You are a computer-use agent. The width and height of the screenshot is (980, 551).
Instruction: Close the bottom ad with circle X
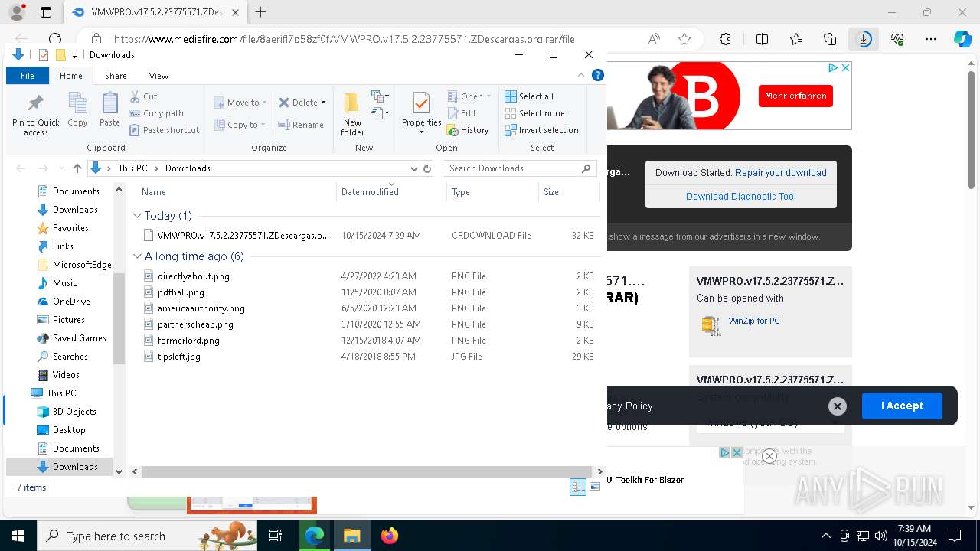pyautogui.click(x=769, y=456)
